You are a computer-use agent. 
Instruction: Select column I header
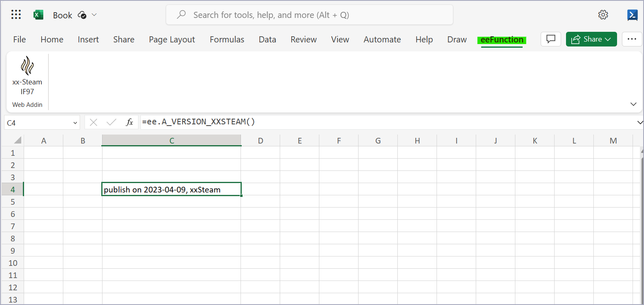pos(457,141)
